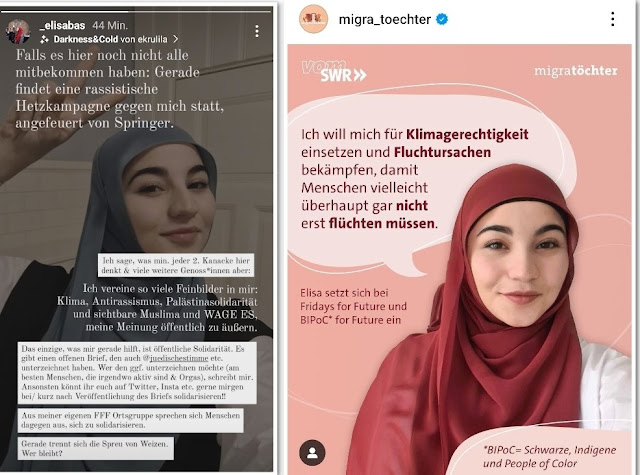Click the migratöchter logo text
Viewport: 640px width, 475px height.
(x=576, y=71)
